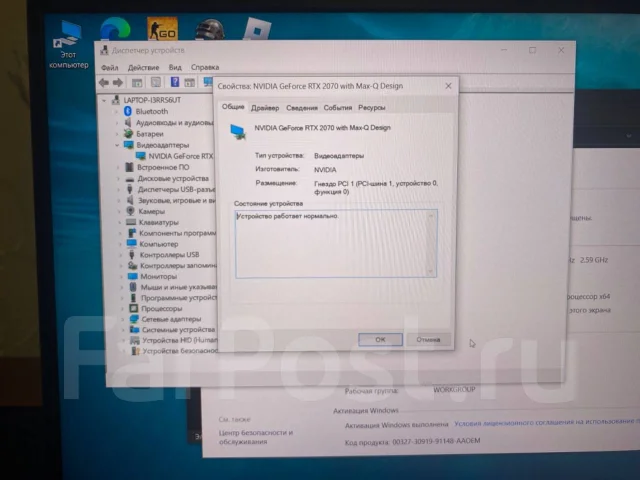Click the Системные устройства folder icon

click(x=134, y=329)
